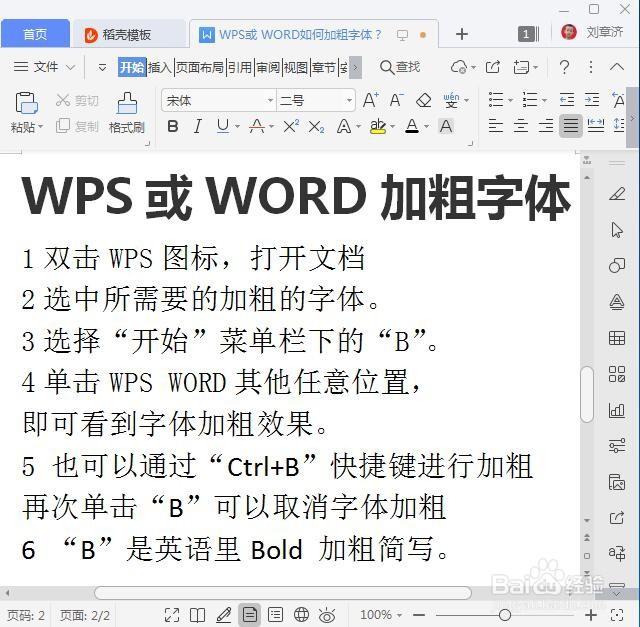The image size is (640, 627).
Task: Click the character shading A icon
Action: [446, 126]
